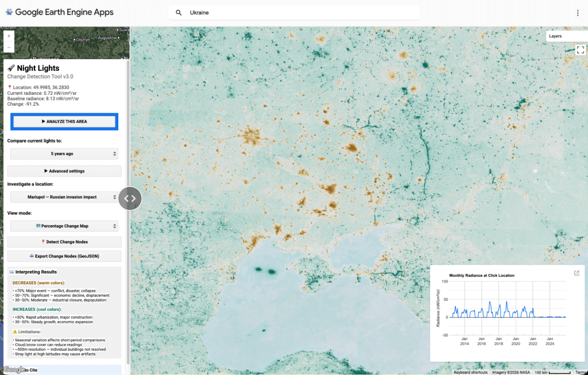
Task: Click the Baseline radiance 8.13 value
Action: pyautogui.click(x=43, y=99)
